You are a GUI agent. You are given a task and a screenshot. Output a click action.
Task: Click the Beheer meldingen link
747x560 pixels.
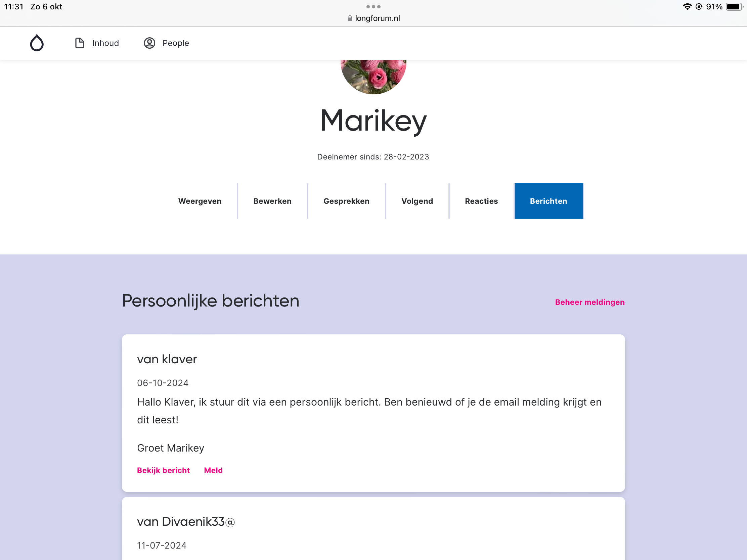coord(589,302)
